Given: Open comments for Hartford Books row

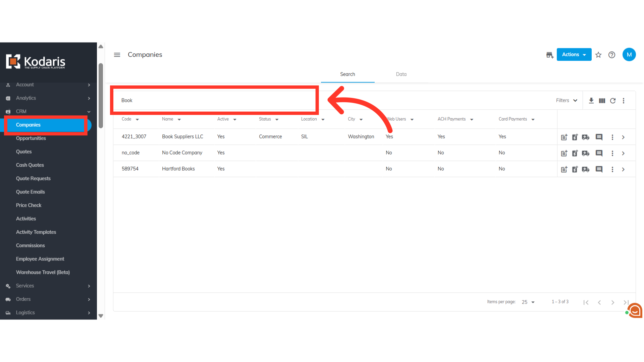Looking at the screenshot, I should coord(599,169).
